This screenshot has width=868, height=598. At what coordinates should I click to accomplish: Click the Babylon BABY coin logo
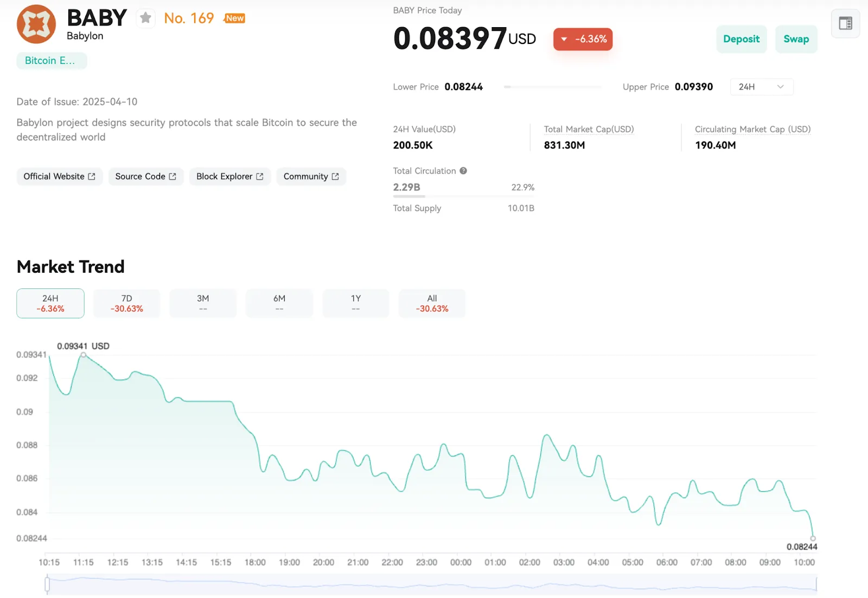[36, 24]
